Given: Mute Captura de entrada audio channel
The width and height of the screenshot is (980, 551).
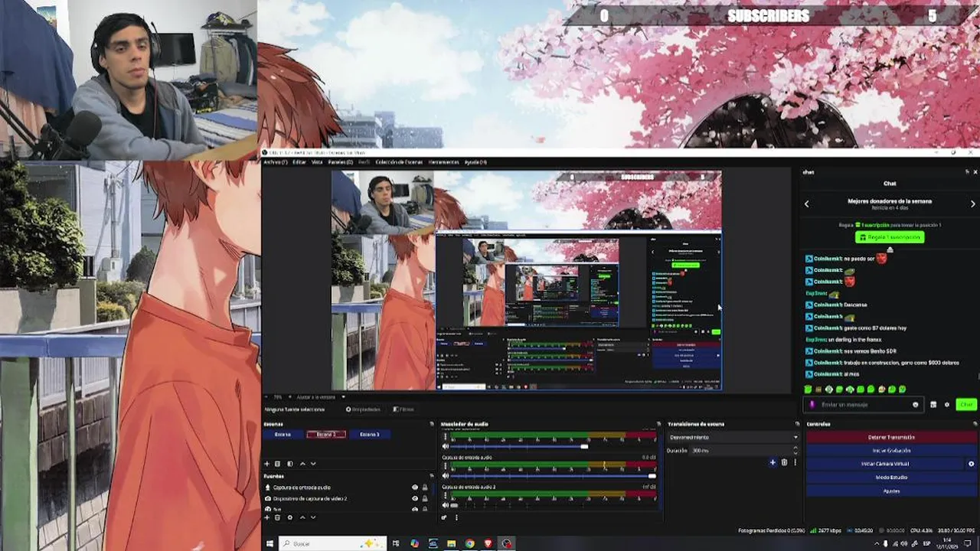Looking at the screenshot, I should (446, 476).
